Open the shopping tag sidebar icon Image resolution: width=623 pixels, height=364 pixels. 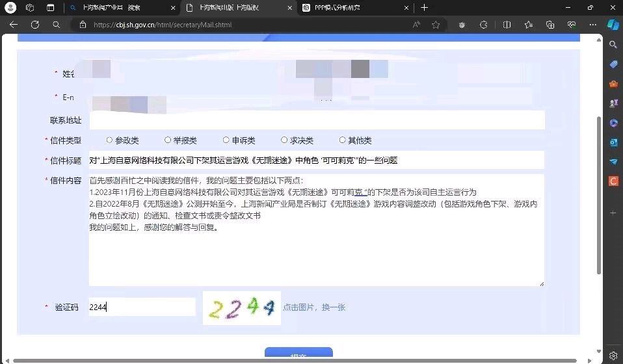point(613,64)
